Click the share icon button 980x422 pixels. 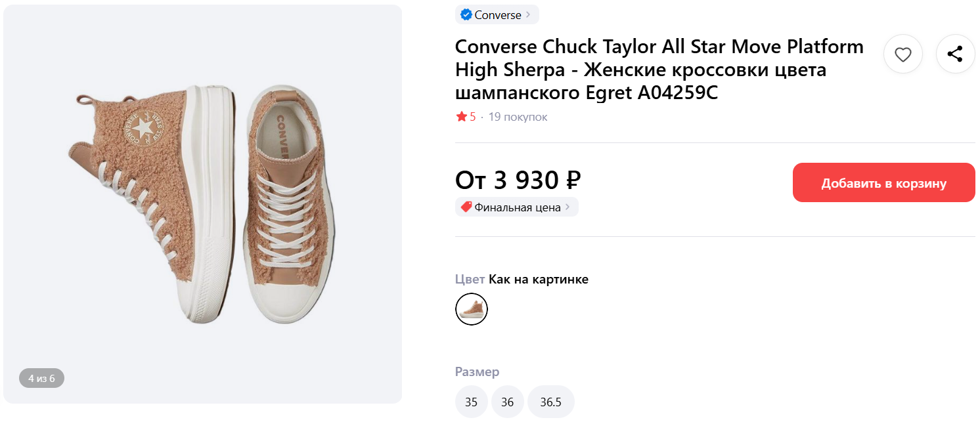[955, 54]
